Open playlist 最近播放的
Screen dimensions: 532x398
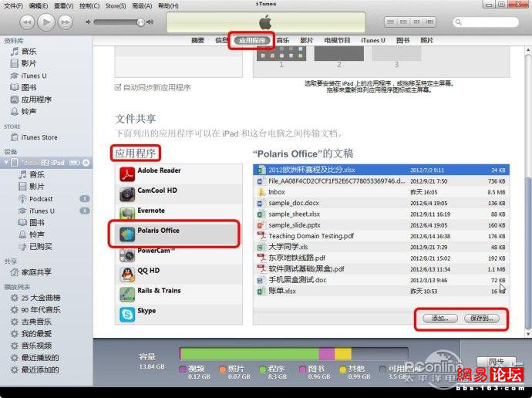click(40, 358)
